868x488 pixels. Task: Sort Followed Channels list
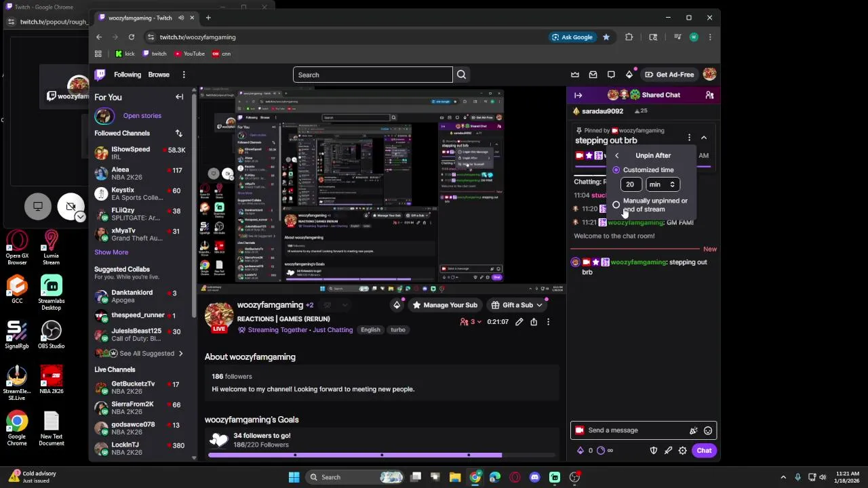178,134
